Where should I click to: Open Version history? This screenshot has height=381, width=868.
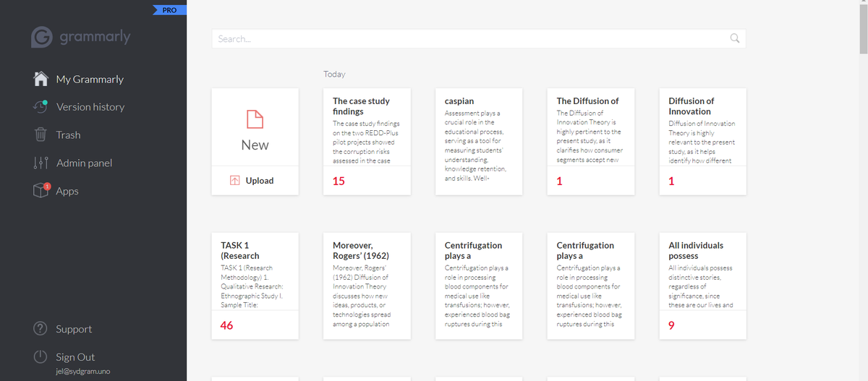click(90, 106)
